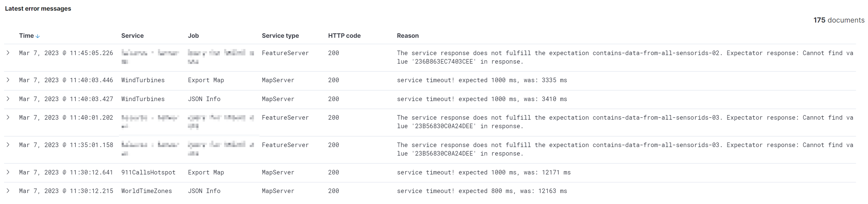Expand the WindTurbines Export Map error row
The image size is (868, 204).
(x=8, y=80)
